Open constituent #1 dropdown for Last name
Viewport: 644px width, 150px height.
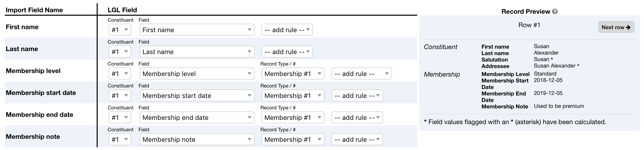coord(120,52)
